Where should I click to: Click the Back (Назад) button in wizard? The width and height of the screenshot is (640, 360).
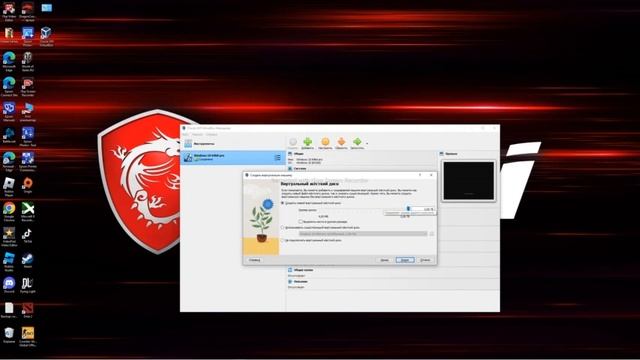(384, 260)
